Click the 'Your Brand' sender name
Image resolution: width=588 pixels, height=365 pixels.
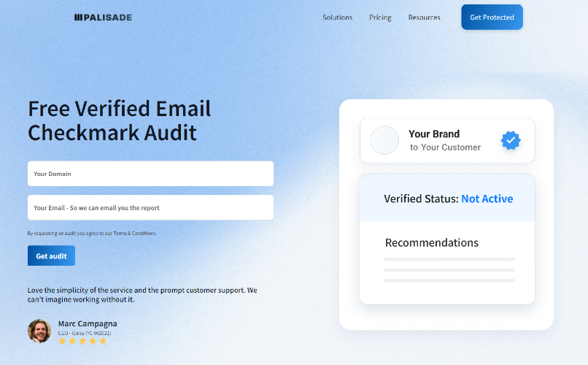pyautogui.click(x=434, y=134)
